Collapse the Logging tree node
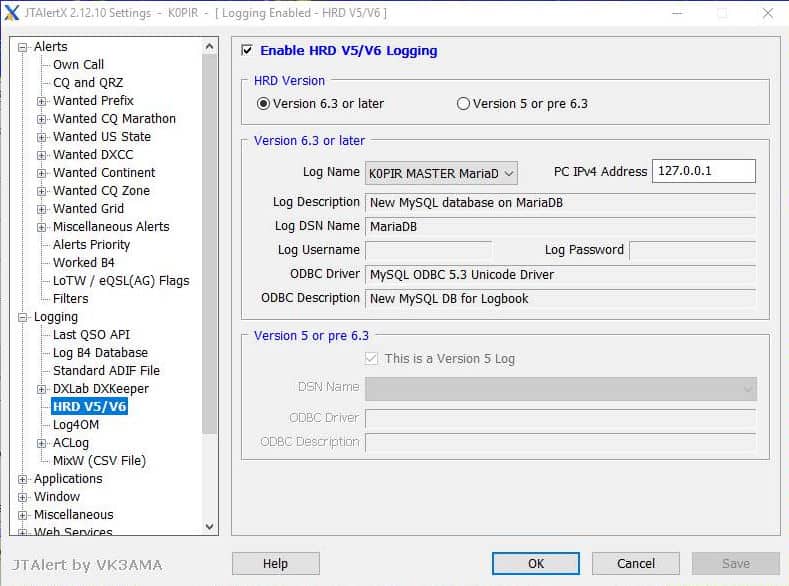Screen dimensions: 789x586 [23, 317]
